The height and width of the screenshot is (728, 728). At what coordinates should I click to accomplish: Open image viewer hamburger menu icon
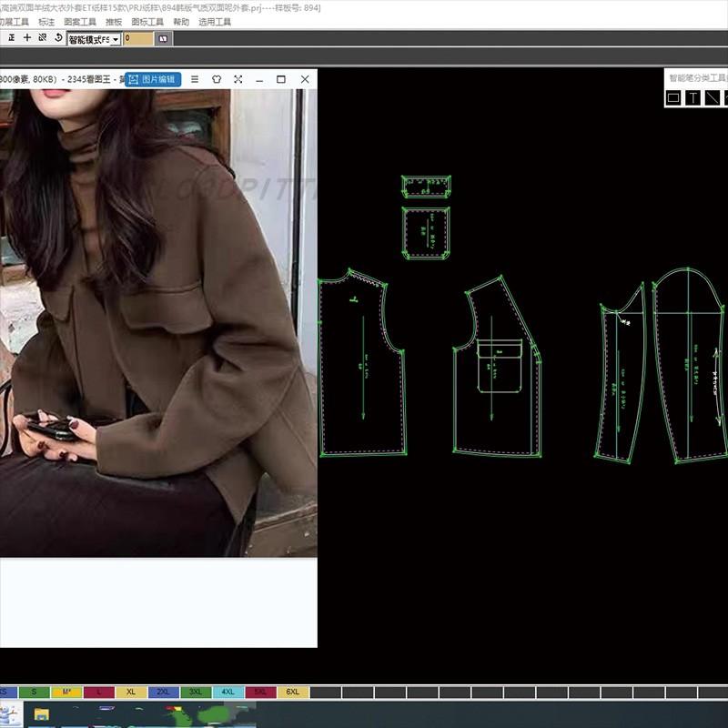(x=195, y=79)
